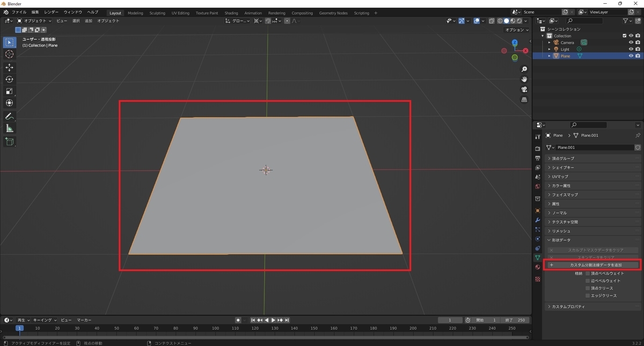Open the Object properties tab
The image size is (644, 346).
tap(538, 211)
